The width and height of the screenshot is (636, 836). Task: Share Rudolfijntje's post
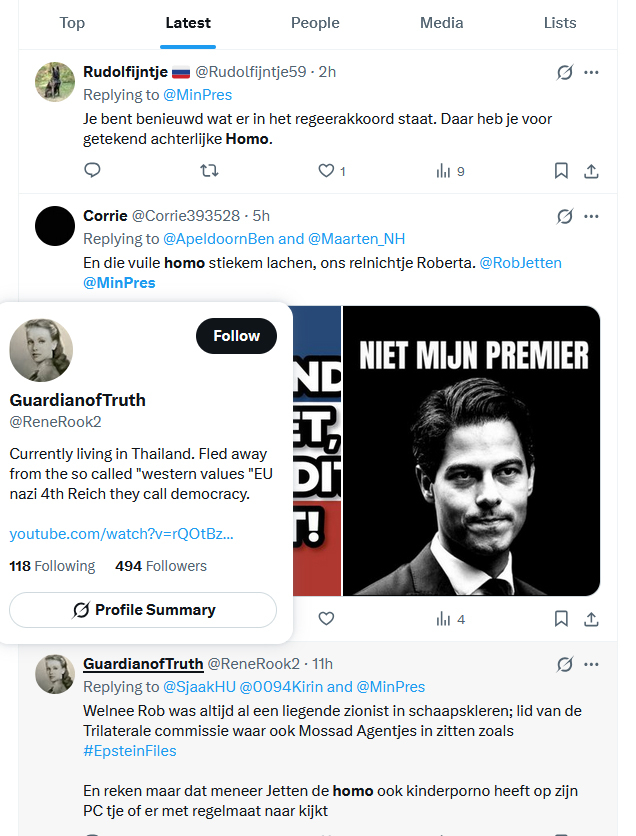(x=591, y=171)
